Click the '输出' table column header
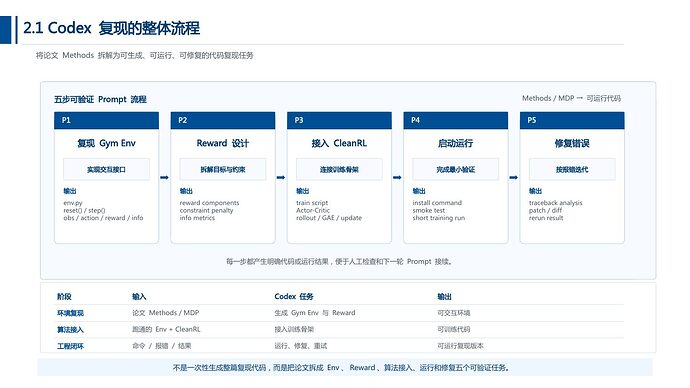Screen dimensions: 690x388 coord(444,296)
